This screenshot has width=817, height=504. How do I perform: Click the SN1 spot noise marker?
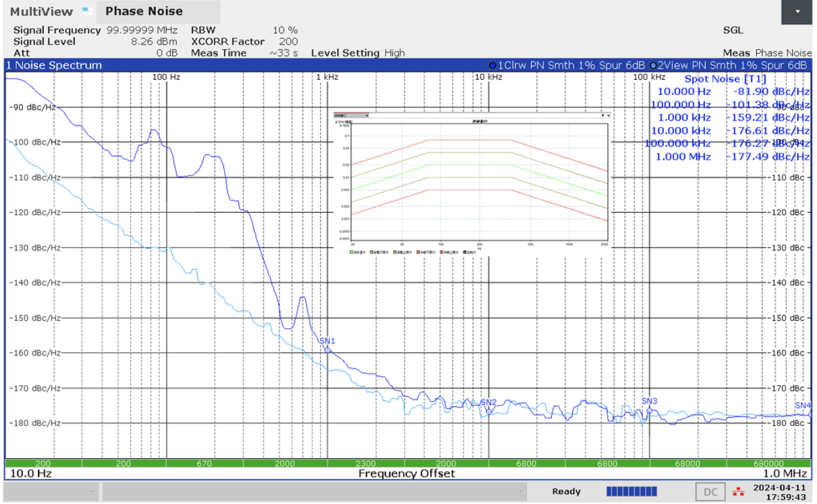pos(327,348)
